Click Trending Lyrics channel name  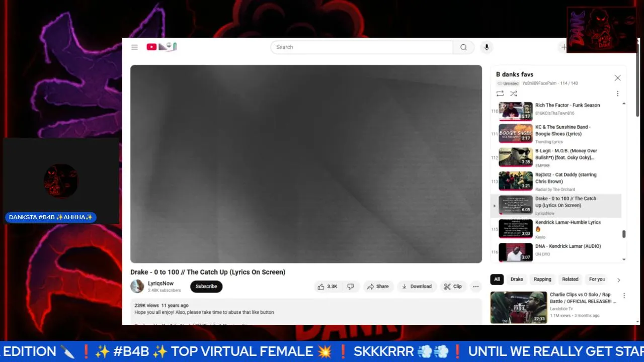(549, 142)
